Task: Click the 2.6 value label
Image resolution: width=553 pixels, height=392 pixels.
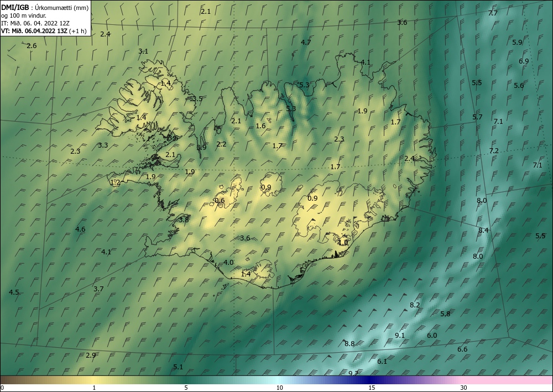Action: [x=32, y=46]
